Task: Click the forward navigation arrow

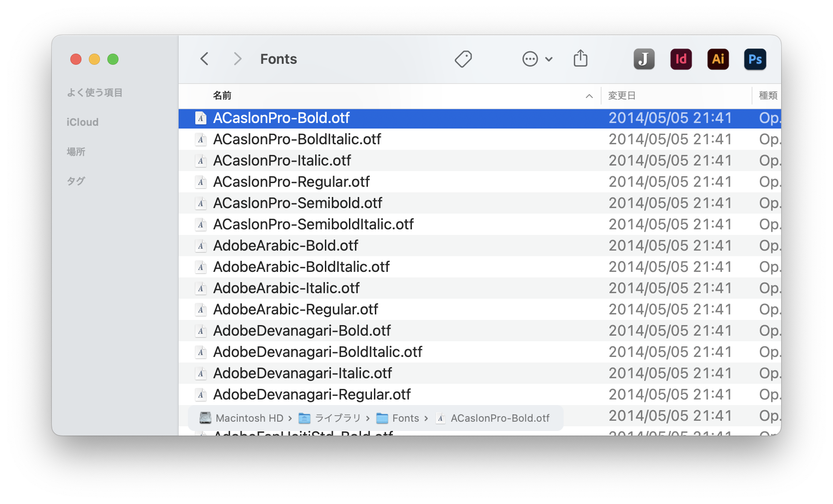Action: [237, 59]
